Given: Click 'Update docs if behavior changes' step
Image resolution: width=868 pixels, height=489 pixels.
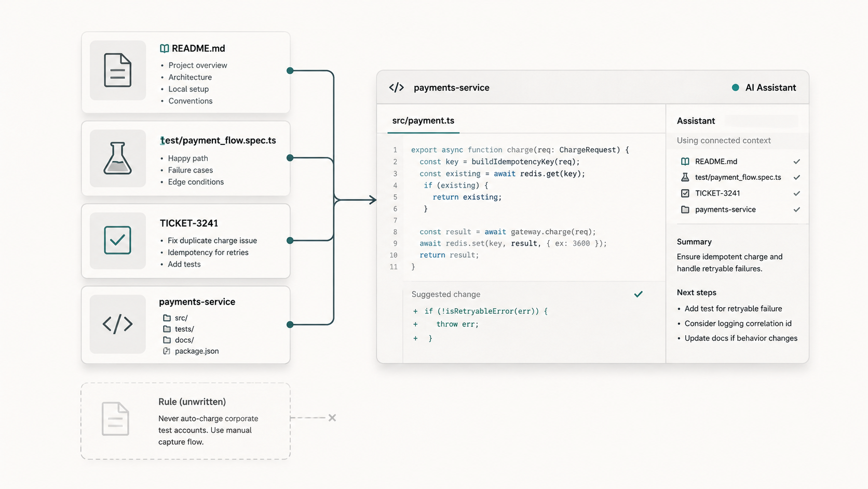Looking at the screenshot, I should (x=741, y=338).
